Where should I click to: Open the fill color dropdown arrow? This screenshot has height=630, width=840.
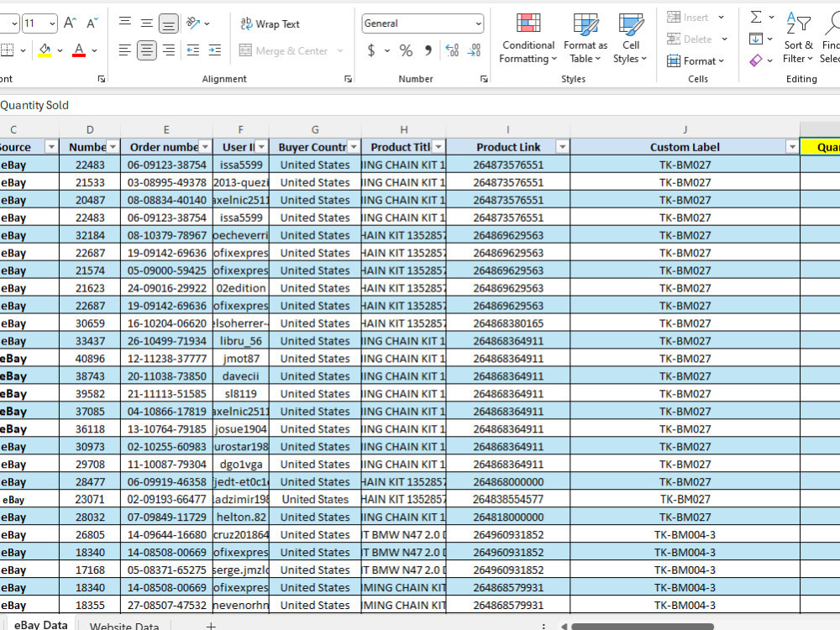pos(60,50)
